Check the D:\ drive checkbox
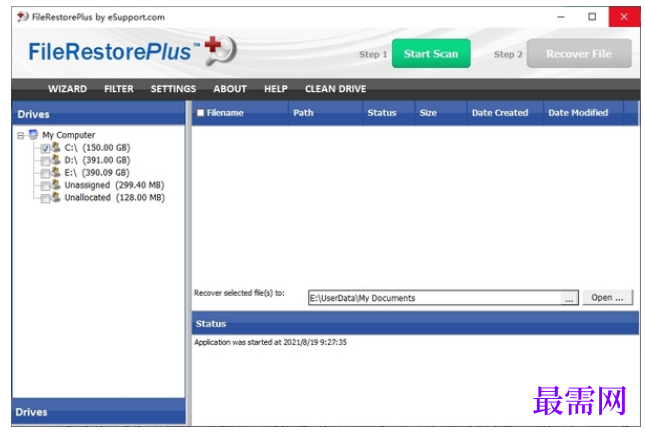Screen dimensions: 645x432 45,161
